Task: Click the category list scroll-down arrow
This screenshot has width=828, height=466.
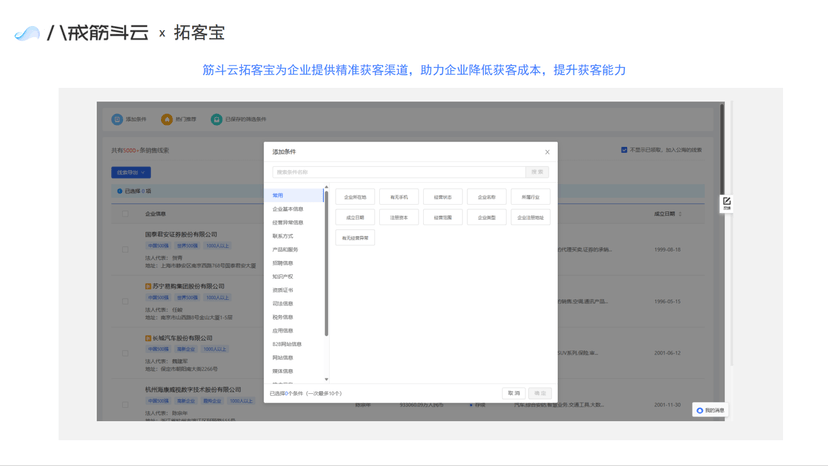Action: point(326,379)
